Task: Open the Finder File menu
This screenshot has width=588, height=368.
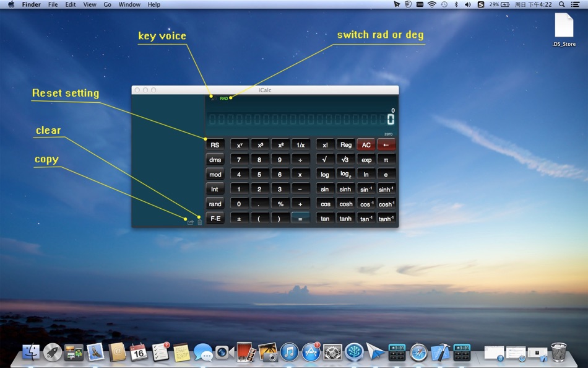Action: [53, 4]
